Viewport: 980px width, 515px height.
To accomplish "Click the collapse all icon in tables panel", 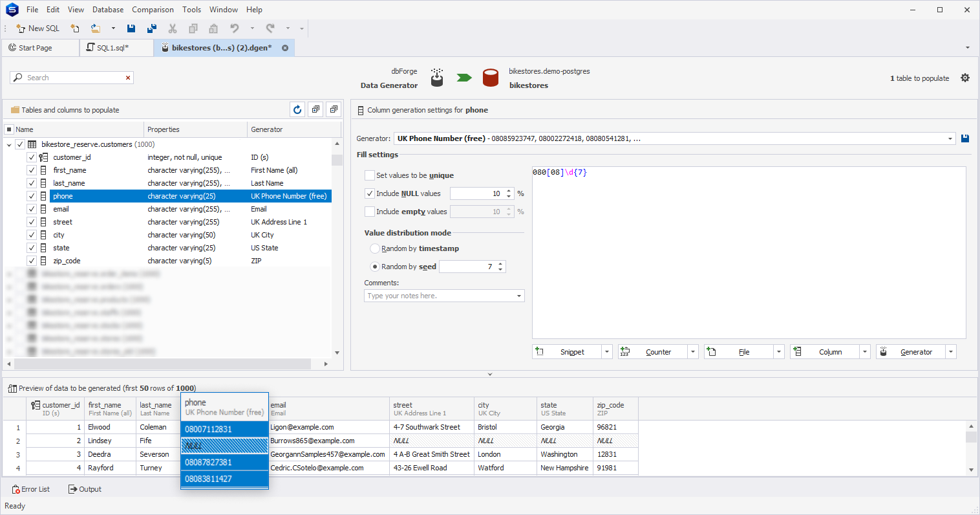I will (334, 109).
